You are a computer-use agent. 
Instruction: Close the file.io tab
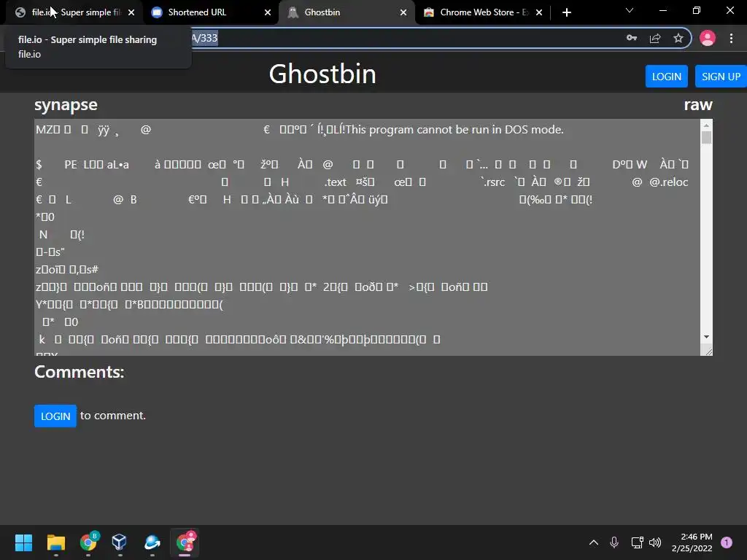(131, 12)
